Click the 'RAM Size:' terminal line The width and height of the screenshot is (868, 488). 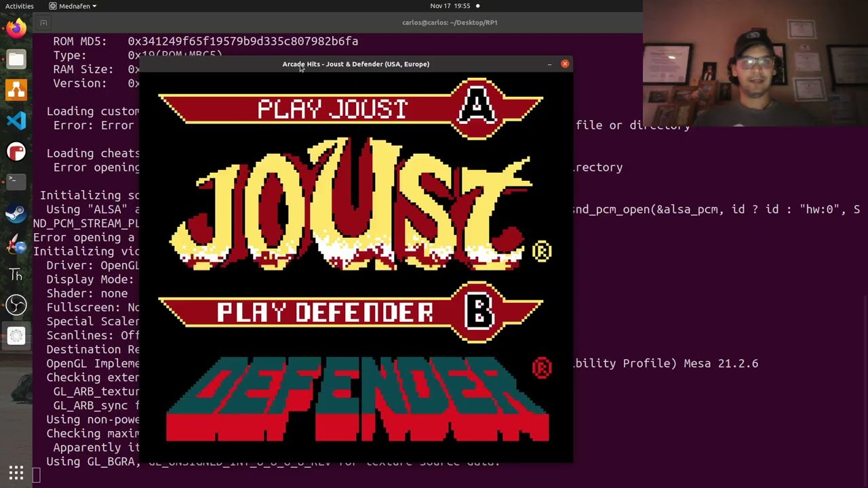[96, 69]
